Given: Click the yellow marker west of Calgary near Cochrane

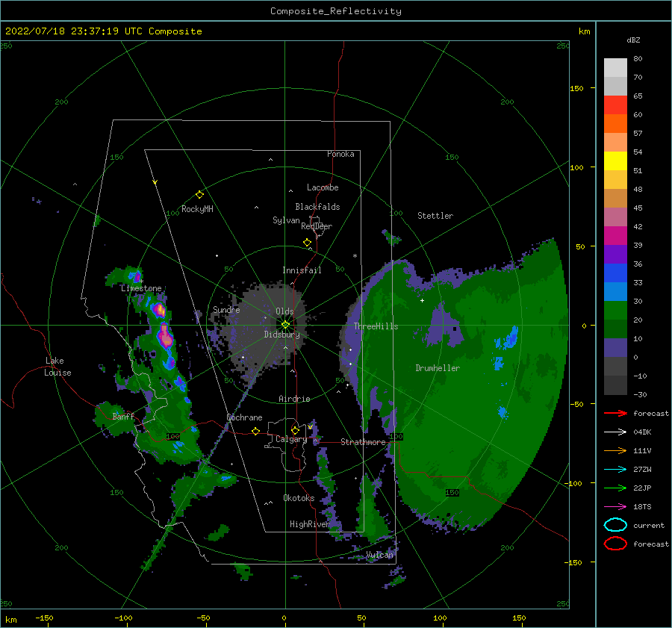Looking at the screenshot, I should click(255, 431).
